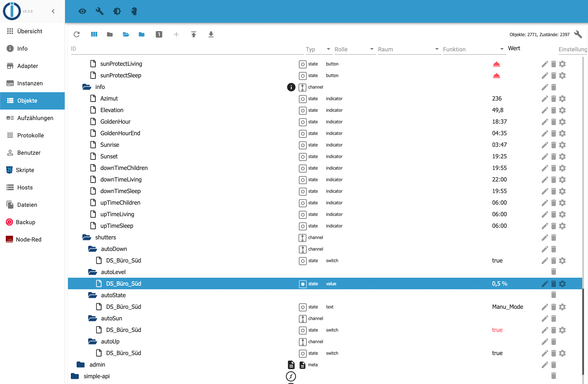Delete the Sunrise object
This screenshot has width=588, height=384.
[554, 145]
